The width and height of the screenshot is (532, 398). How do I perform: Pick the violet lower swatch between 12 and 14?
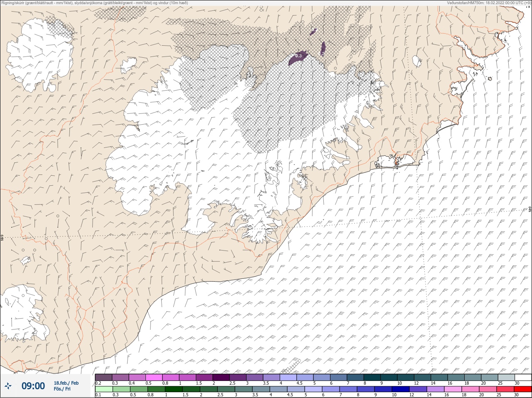tap(418, 389)
